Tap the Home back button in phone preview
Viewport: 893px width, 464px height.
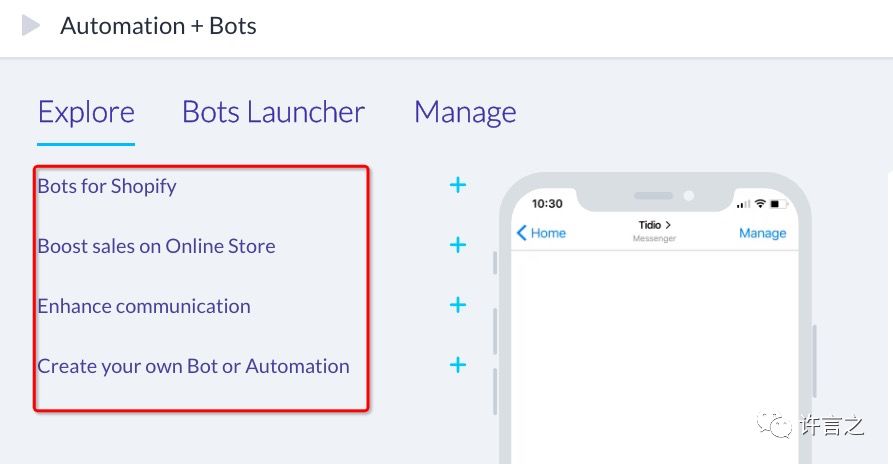pos(541,233)
